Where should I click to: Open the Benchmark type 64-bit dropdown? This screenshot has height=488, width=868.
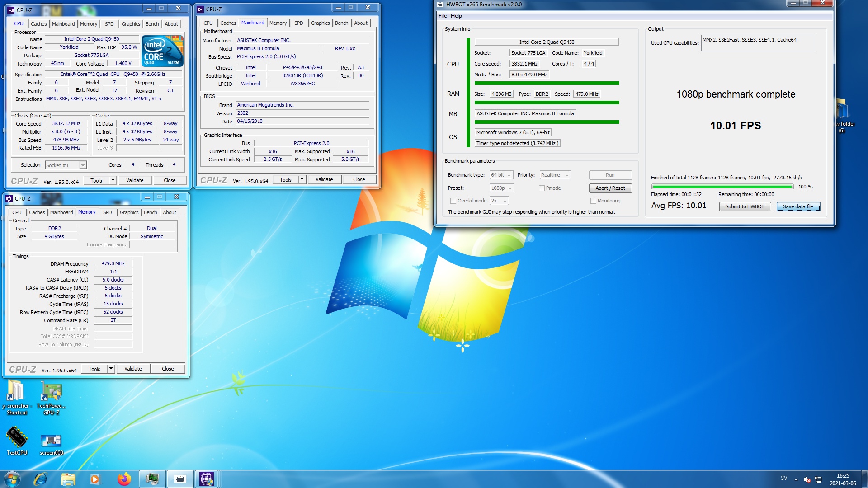tap(501, 175)
